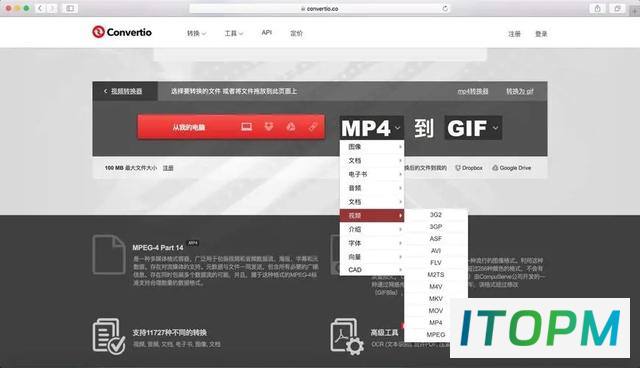
Task: Open the Safari share button
Action: (x=597, y=8)
